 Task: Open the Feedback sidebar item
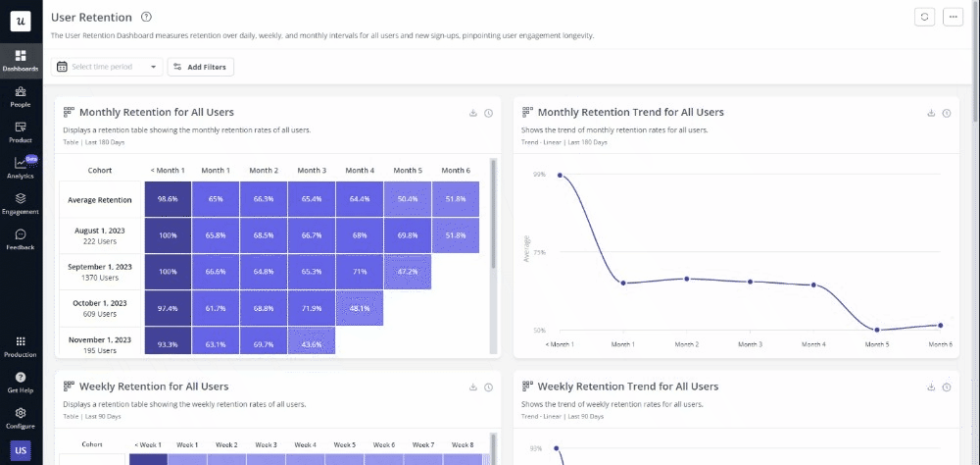coord(20,239)
